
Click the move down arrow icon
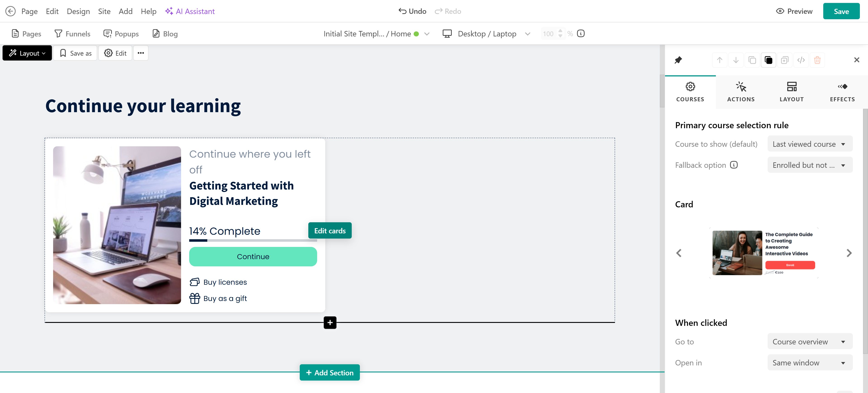click(736, 60)
